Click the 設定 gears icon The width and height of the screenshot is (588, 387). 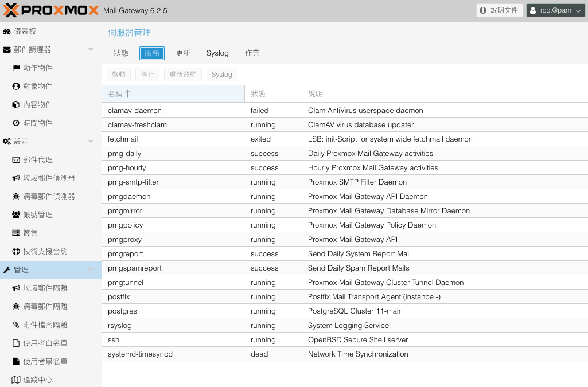point(7,142)
